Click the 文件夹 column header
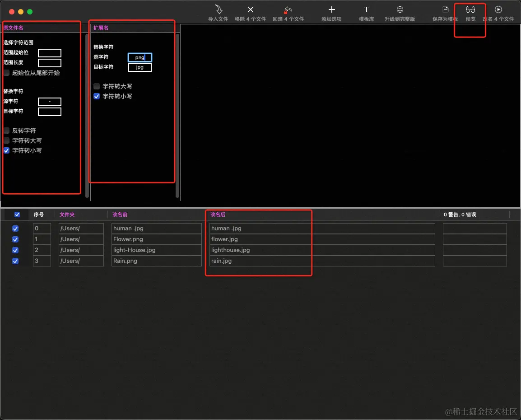This screenshot has width=521, height=420. [x=67, y=215]
